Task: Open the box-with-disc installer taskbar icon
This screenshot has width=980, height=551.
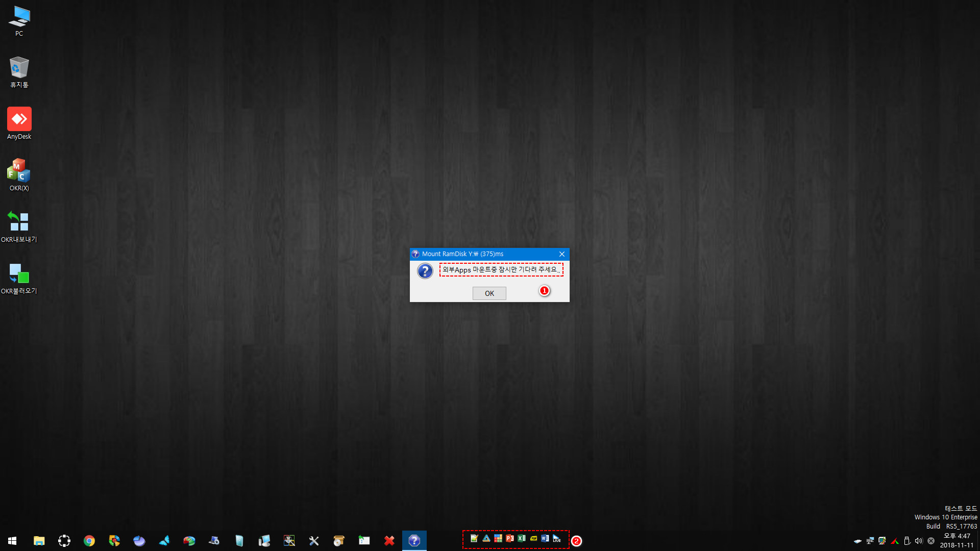Action: coord(339,541)
